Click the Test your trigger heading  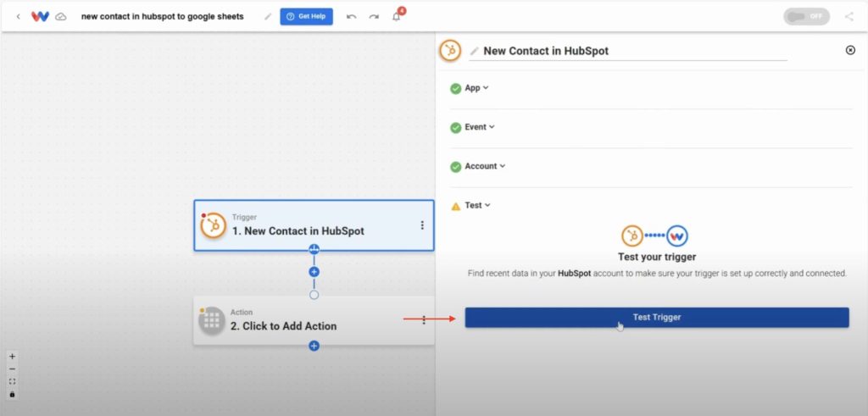657,258
